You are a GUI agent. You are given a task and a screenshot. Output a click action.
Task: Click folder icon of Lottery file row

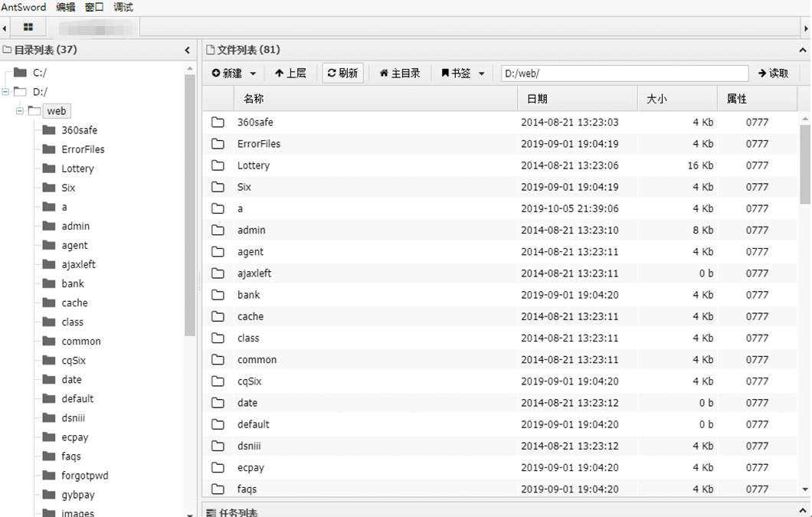218,165
